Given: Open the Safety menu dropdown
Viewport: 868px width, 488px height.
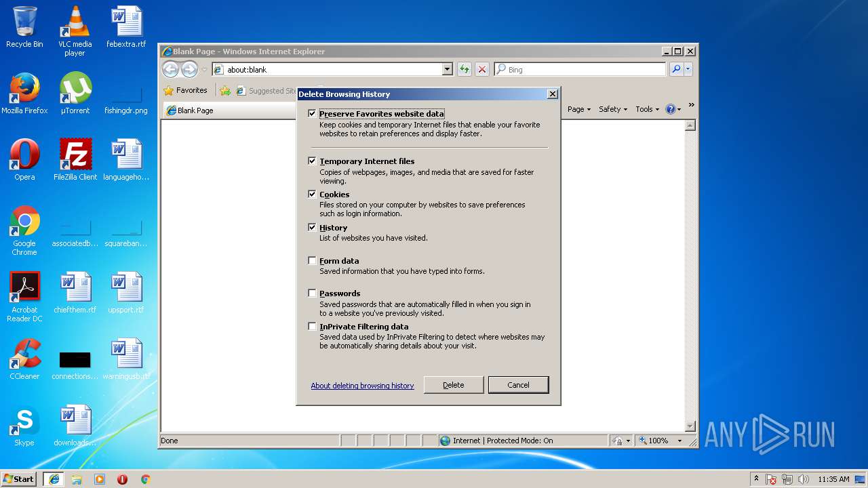Looking at the screenshot, I should pos(613,109).
